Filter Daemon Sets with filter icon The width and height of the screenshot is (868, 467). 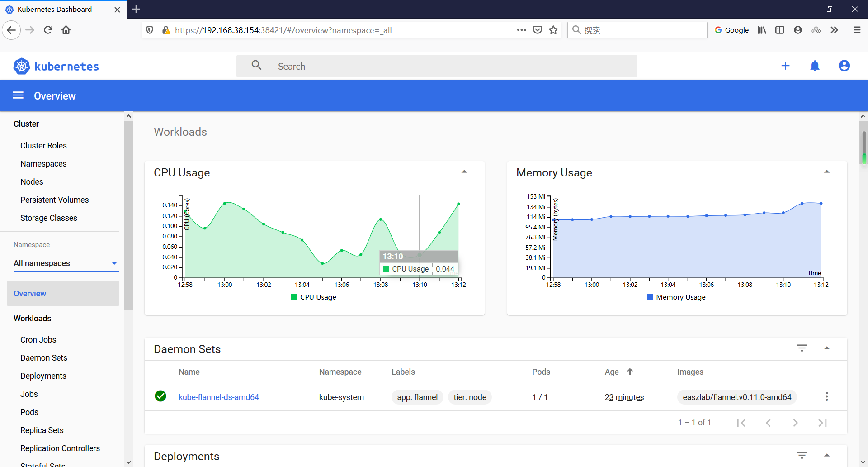tap(802, 348)
